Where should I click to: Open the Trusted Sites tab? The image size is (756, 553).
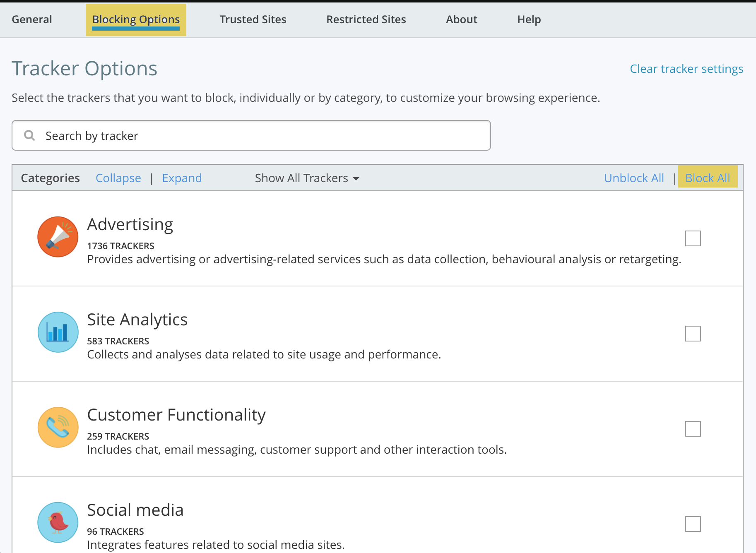pyautogui.click(x=253, y=19)
